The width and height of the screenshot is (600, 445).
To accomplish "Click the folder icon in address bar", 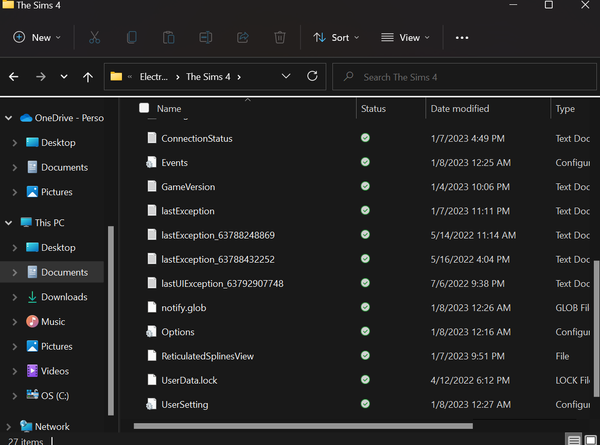I will 116,77.
